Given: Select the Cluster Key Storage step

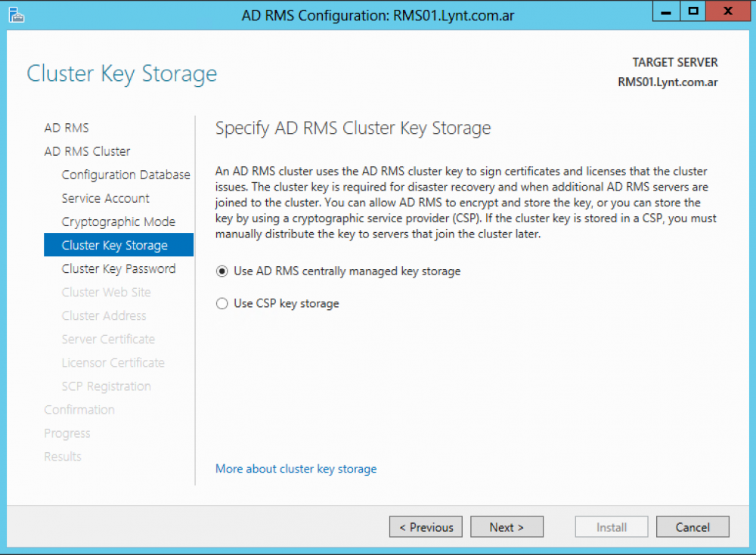Looking at the screenshot, I should point(119,245).
